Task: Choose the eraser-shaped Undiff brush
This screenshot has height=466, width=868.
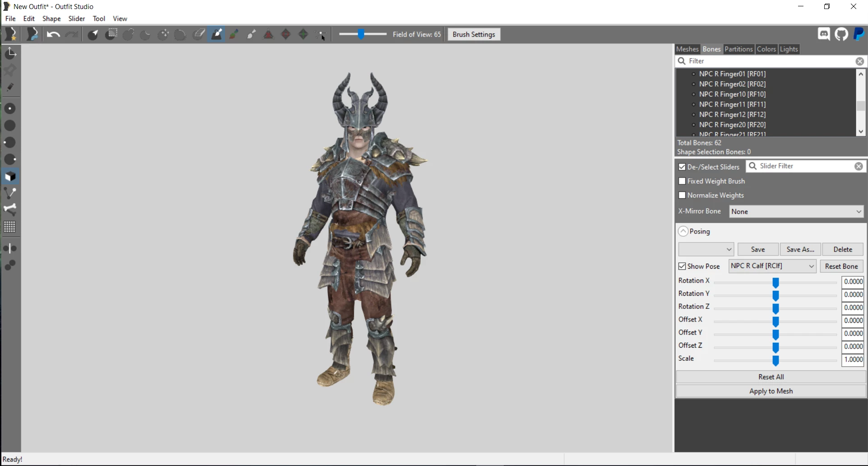Action: tap(199, 34)
